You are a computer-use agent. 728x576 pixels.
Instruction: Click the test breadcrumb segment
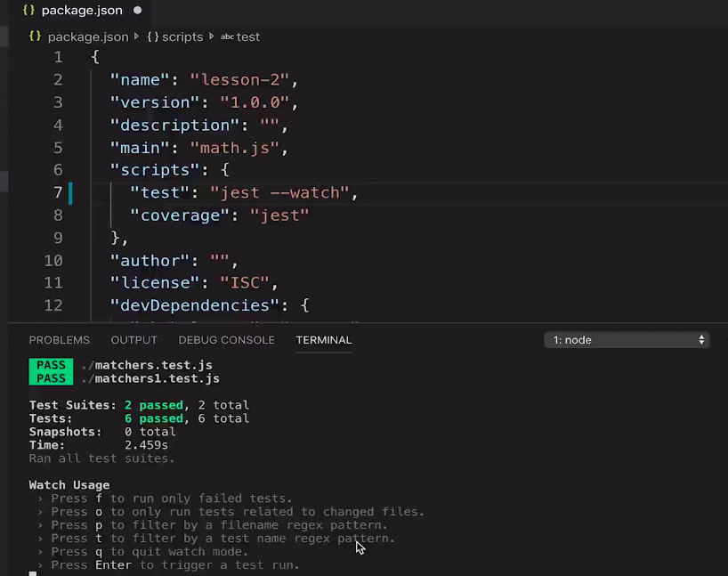[248, 37]
